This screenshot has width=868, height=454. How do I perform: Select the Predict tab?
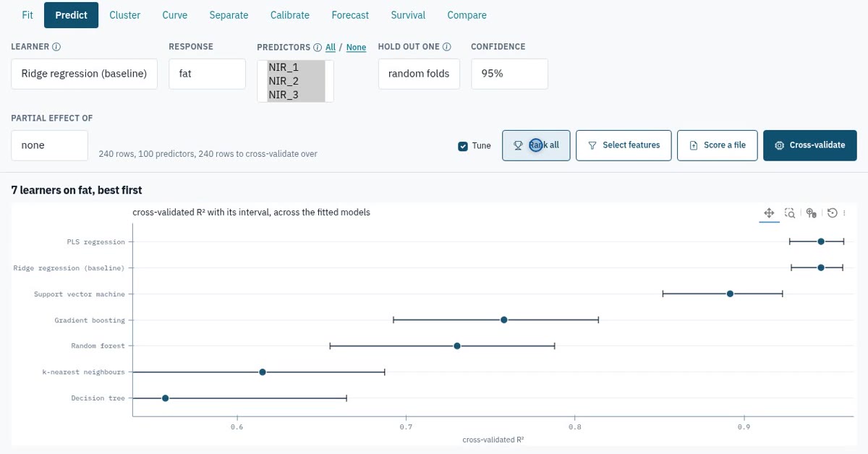click(x=71, y=15)
